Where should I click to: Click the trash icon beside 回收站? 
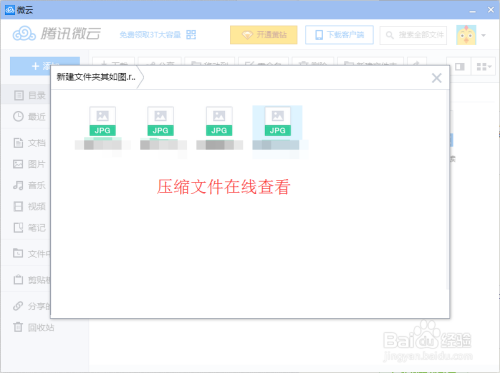[18, 327]
